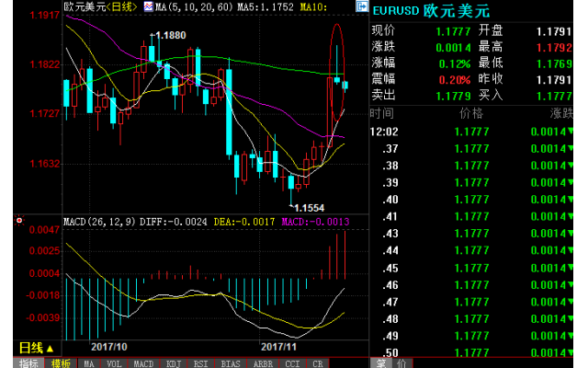The width and height of the screenshot is (588, 368).
Task: Click the cross marker on MACD panel
Action: tap(18, 221)
